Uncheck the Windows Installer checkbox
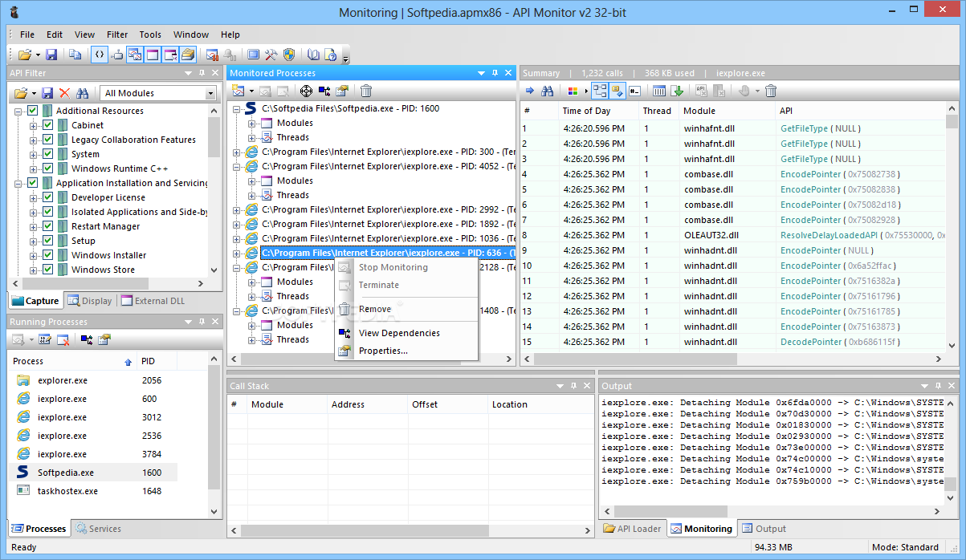The width and height of the screenshot is (966, 560). [47, 255]
